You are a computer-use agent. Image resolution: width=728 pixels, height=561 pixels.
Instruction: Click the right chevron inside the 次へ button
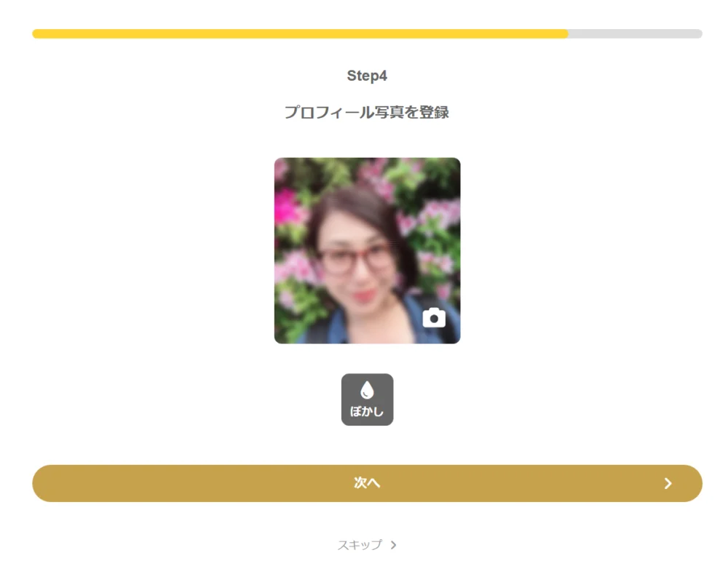pos(668,484)
